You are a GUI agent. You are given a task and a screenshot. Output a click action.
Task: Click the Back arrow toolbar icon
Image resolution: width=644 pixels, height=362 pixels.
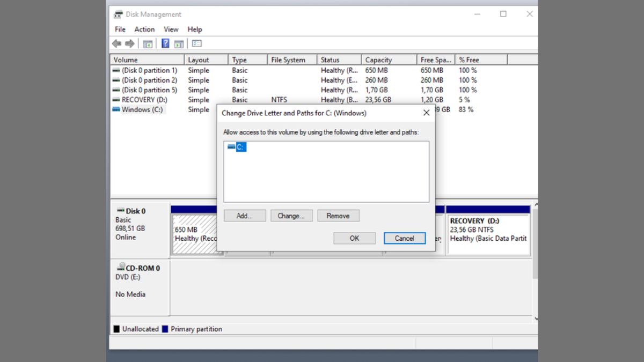(116, 44)
